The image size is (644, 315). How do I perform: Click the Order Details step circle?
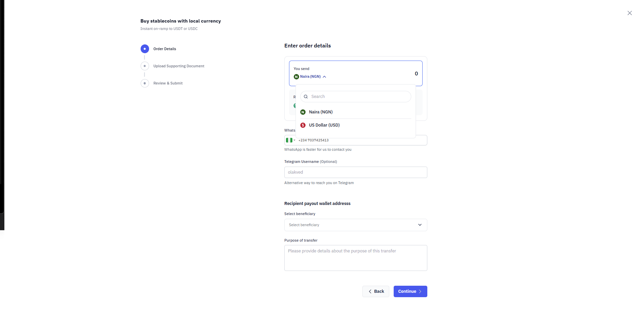145,49
